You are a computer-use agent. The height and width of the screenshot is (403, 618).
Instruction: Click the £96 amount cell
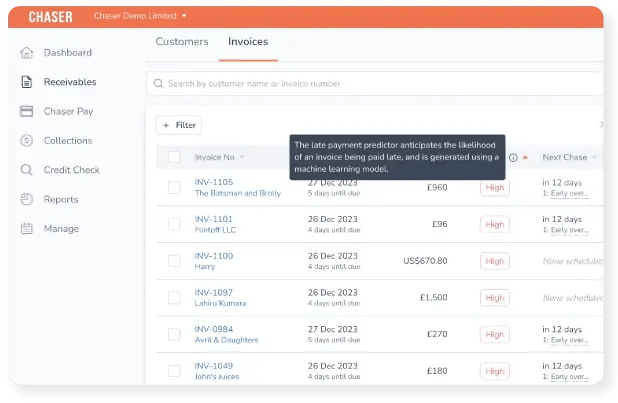[x=439, y=224]
